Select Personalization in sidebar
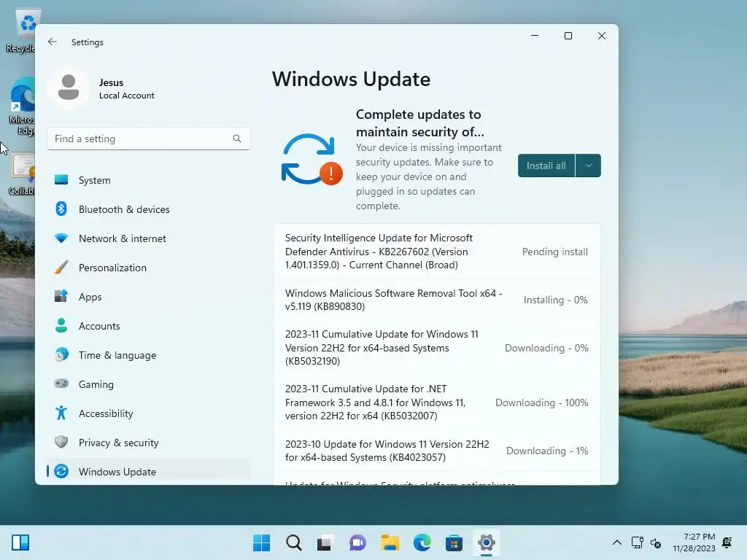747x560 pixels. point(149,268)
